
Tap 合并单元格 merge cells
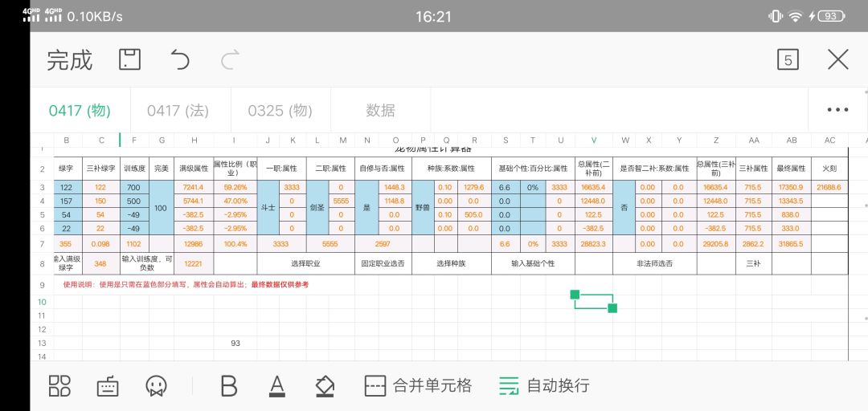419,385
